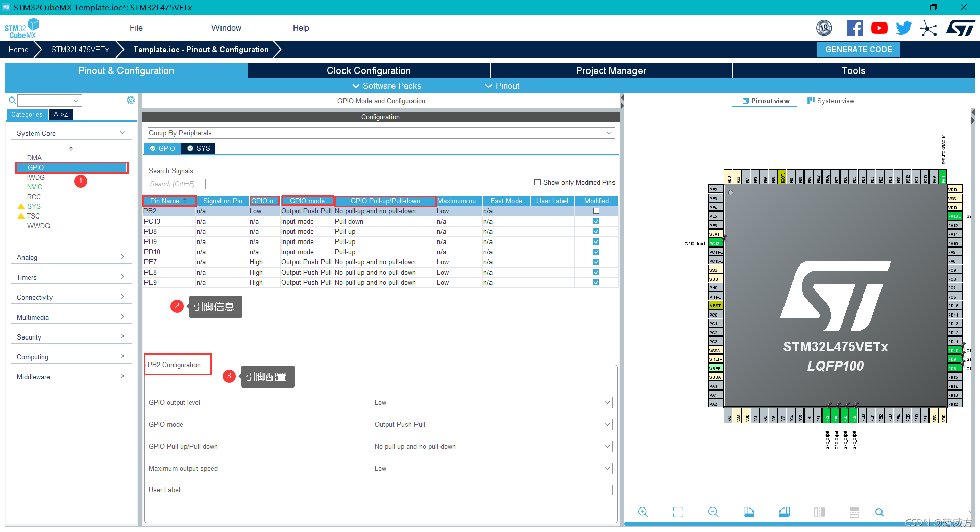Select the NRST pin on the chip

(716, 306)
